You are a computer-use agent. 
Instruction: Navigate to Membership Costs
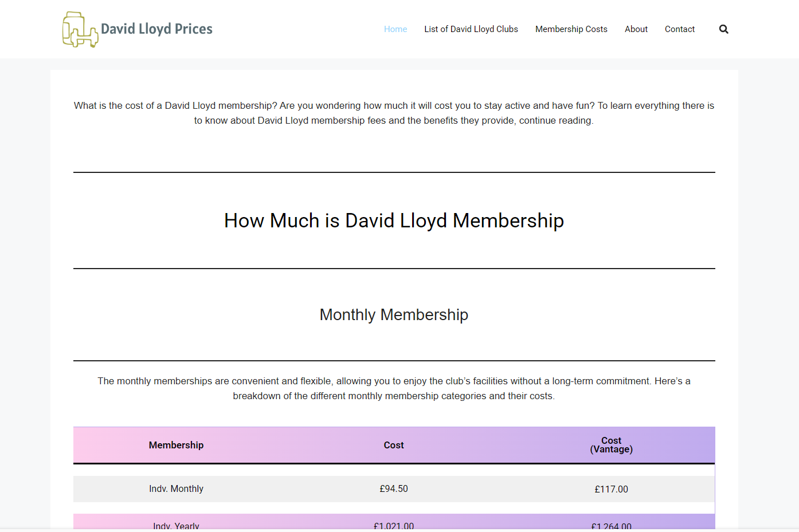(x=571, y=29)
